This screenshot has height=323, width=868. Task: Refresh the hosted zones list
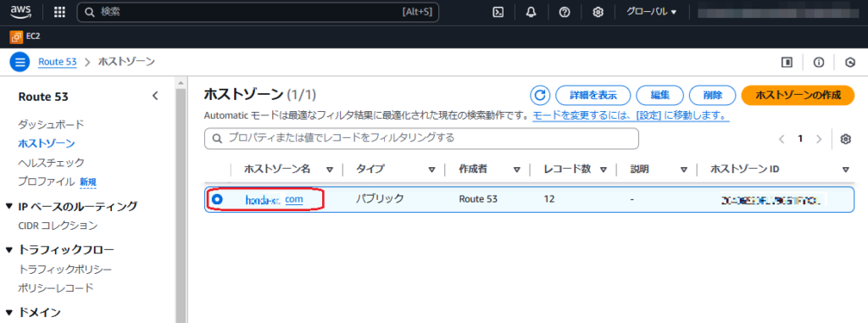pos(540,95)
